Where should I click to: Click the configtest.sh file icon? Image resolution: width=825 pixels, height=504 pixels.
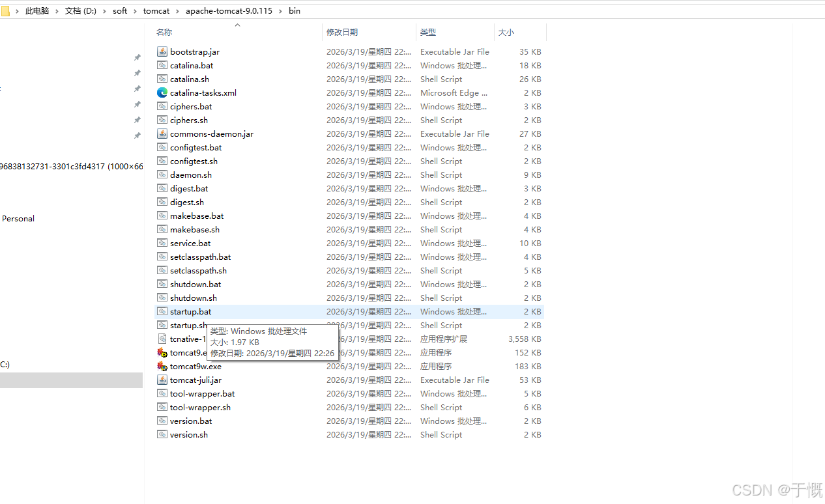(x=162, y=161)
